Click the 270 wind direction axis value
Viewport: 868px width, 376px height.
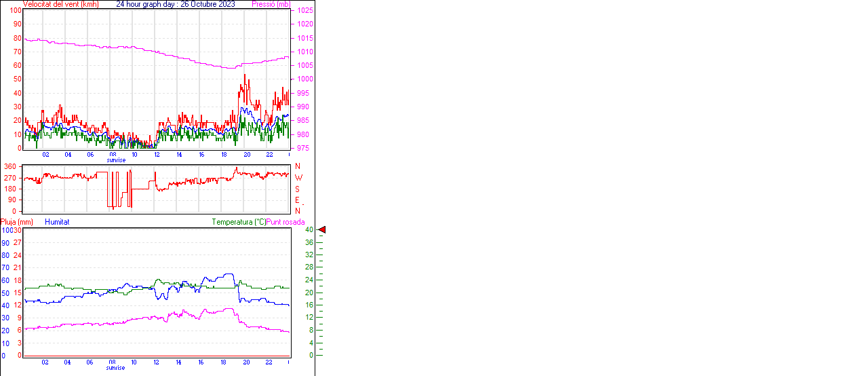coord(10,178)
